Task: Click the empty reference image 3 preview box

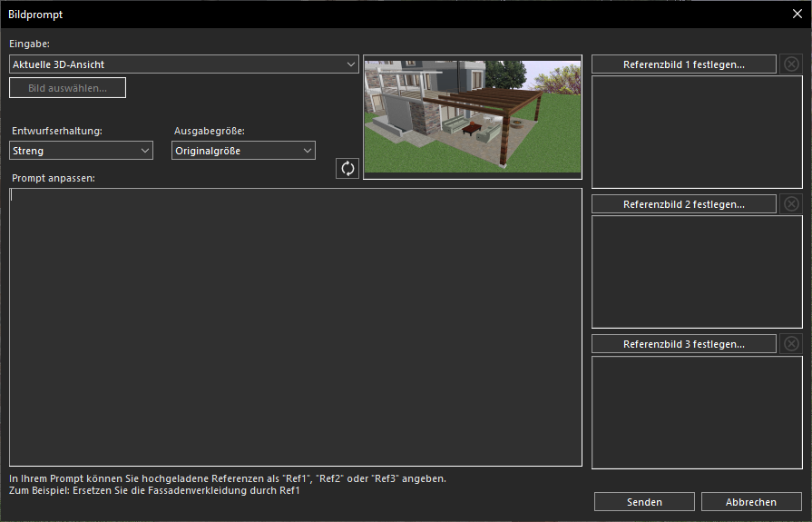Action: click(697, 413)
